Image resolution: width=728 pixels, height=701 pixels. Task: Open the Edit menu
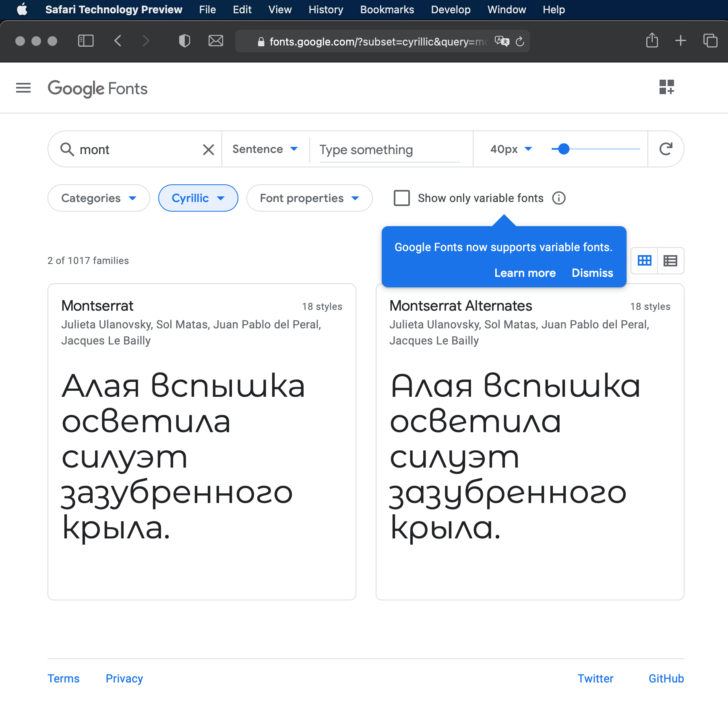coord(242,9)
